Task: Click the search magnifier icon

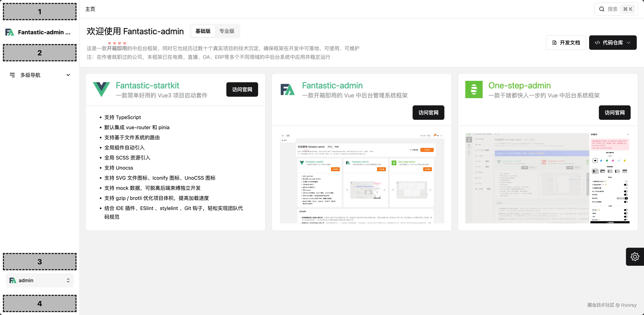Action: 602,9
